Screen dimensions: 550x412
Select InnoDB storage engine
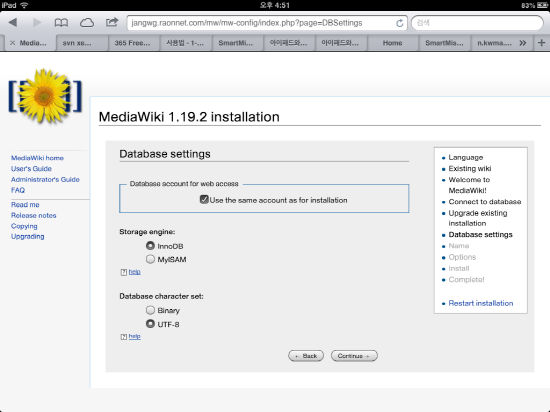(150, 246)
